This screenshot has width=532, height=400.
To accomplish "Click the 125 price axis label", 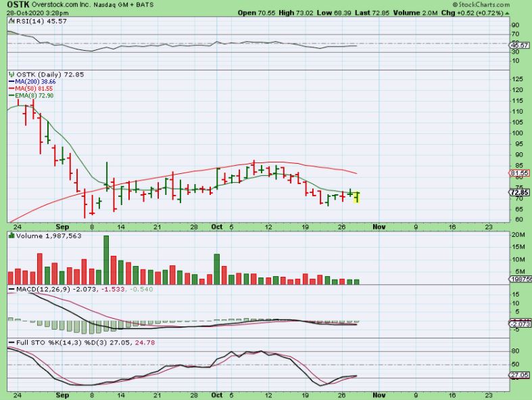I will tap(517, 79).
